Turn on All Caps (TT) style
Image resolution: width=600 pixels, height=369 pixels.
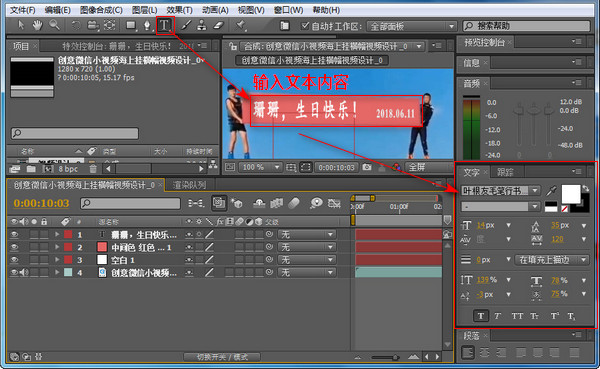coord(517,316)
